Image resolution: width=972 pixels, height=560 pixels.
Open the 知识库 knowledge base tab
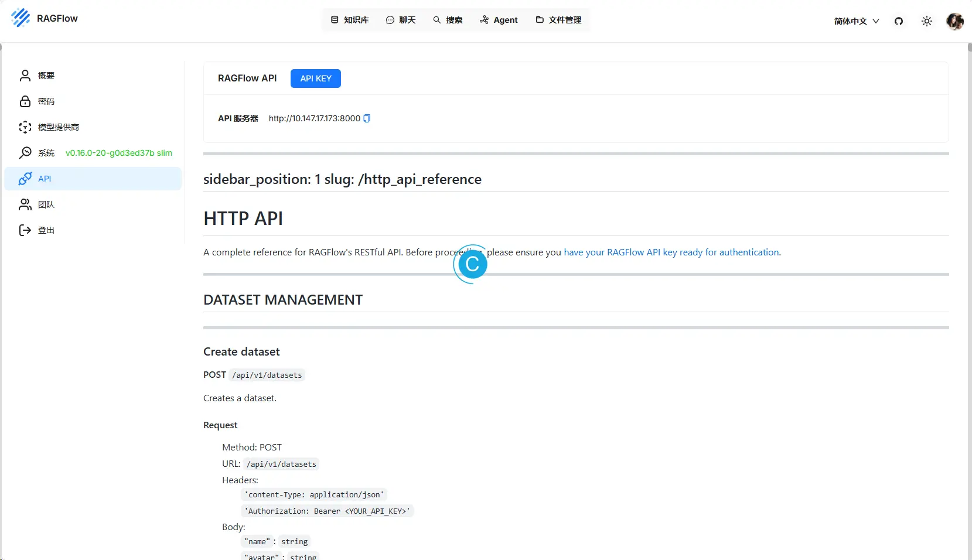click(x=350, y=20)
